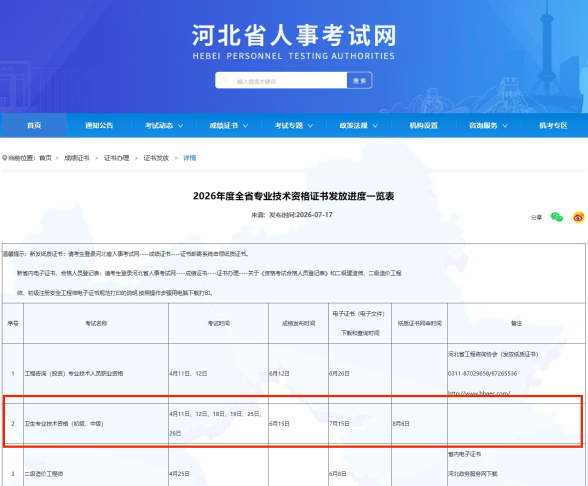Open the 首页 navigation tab
This screenshot has width=588, height=486.
pyautogui.click(x=34, y=125)
